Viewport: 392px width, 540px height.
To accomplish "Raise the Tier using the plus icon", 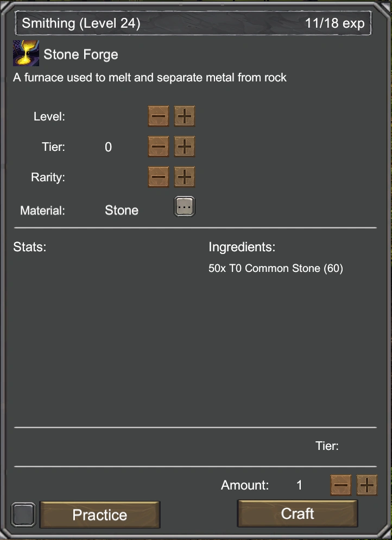I will click(184, 147).
